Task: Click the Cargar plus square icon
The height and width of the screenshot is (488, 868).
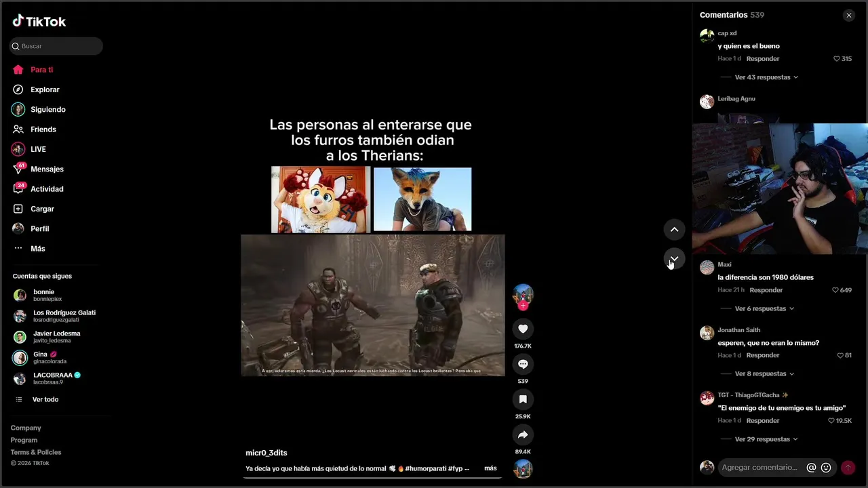Action: (18, 209)
